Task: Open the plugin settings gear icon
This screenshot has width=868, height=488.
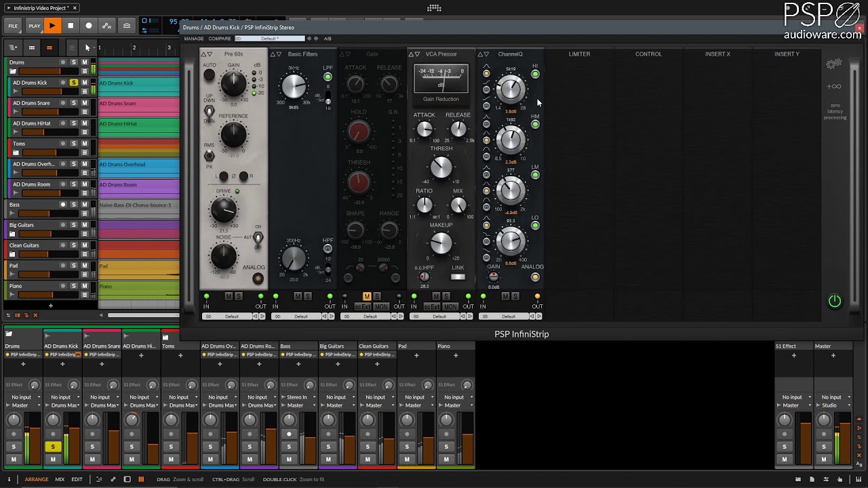Action: point(834,64)
